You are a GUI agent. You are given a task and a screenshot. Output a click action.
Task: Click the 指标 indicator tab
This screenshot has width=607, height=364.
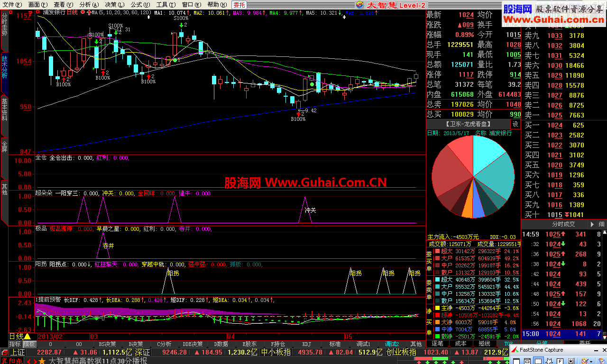(15, 344)
